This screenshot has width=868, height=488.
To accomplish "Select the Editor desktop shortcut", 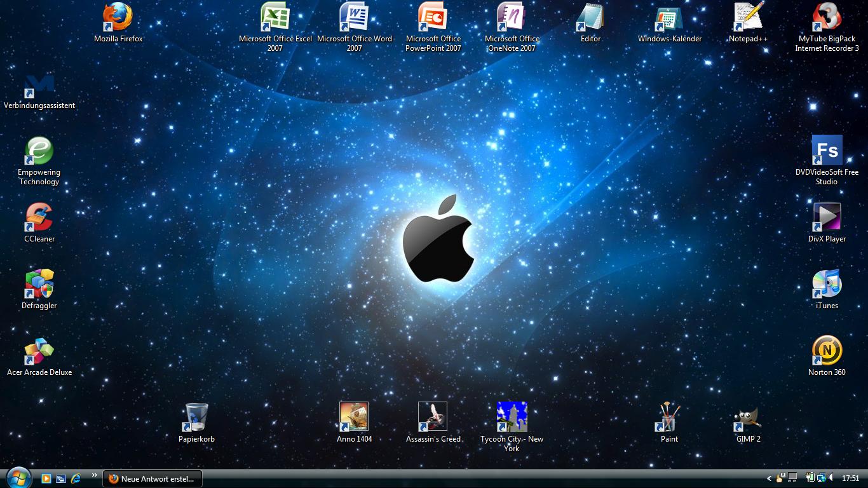I will (x=590, y=22).
